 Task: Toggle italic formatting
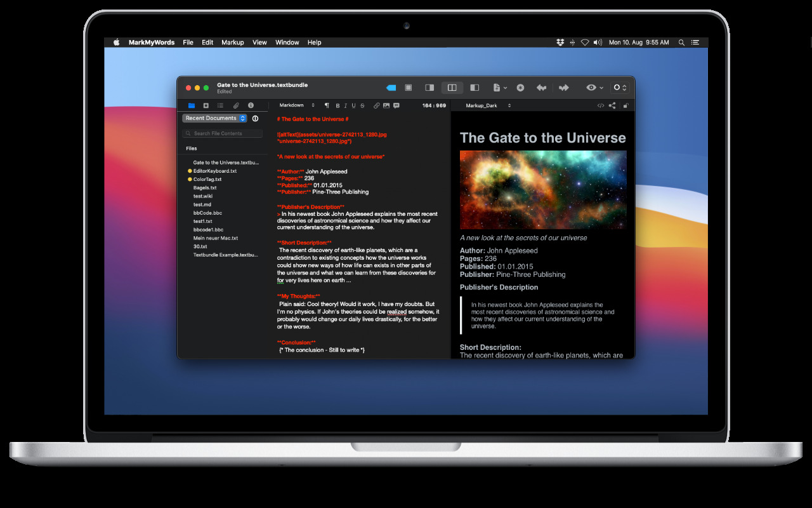point(345,105)
